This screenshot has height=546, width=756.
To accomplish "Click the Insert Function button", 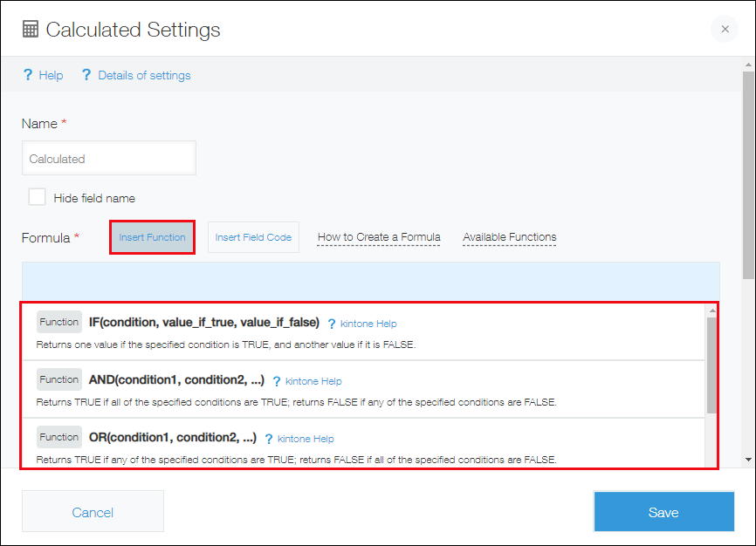I will point(152,236).
